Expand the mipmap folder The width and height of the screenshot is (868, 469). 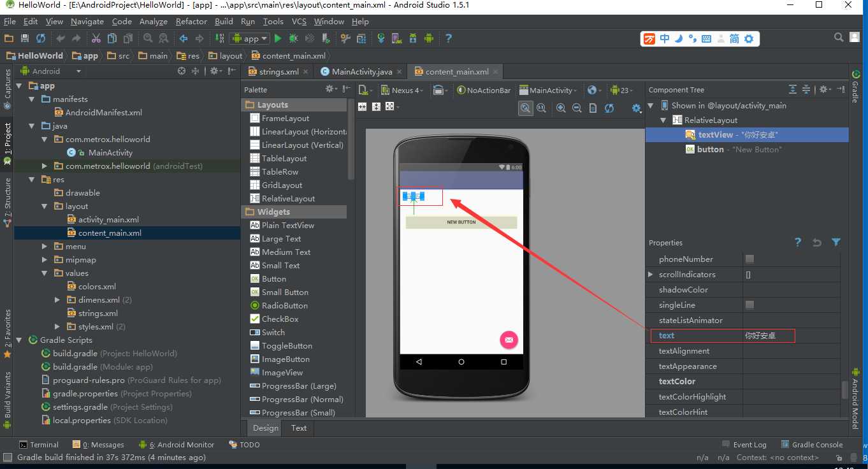coord(45,259)
